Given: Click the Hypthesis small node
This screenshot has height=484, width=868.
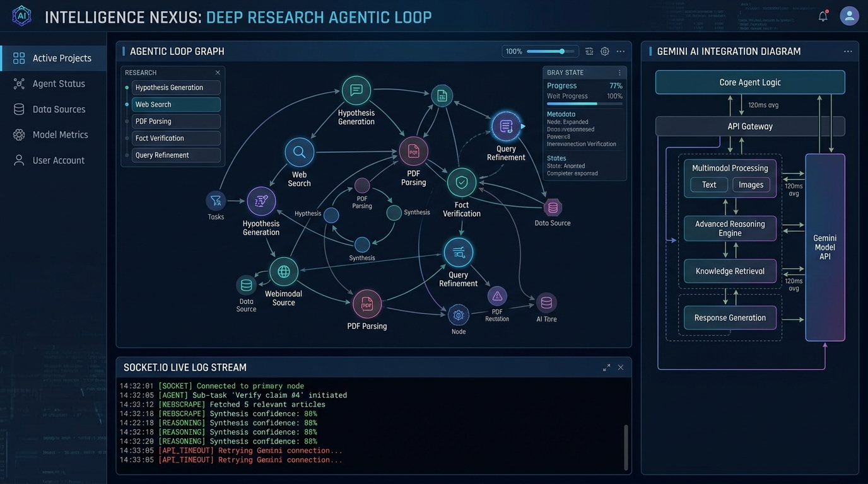Looking at the screenshot, I should pos(331,216).
